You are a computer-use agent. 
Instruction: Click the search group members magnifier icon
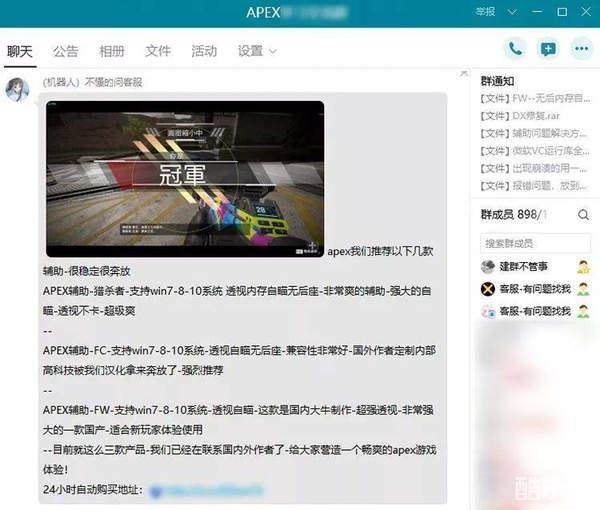(583, 215)
